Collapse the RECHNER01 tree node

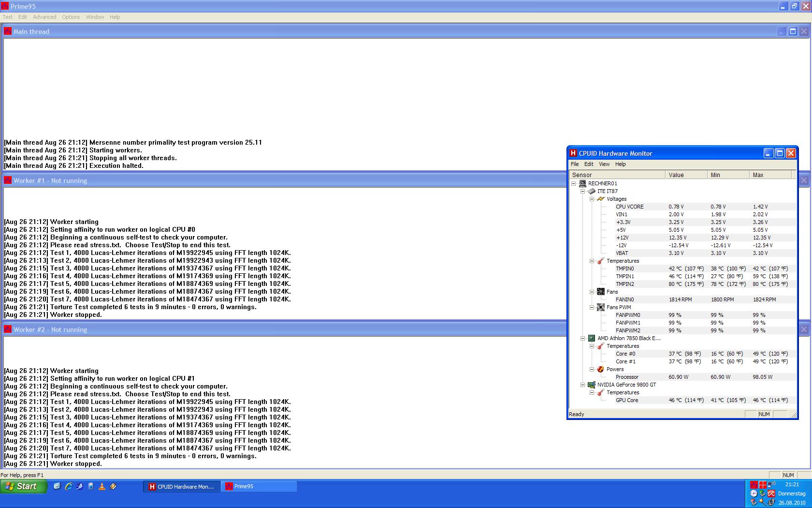pyautogui.click(x=574, y=183)
